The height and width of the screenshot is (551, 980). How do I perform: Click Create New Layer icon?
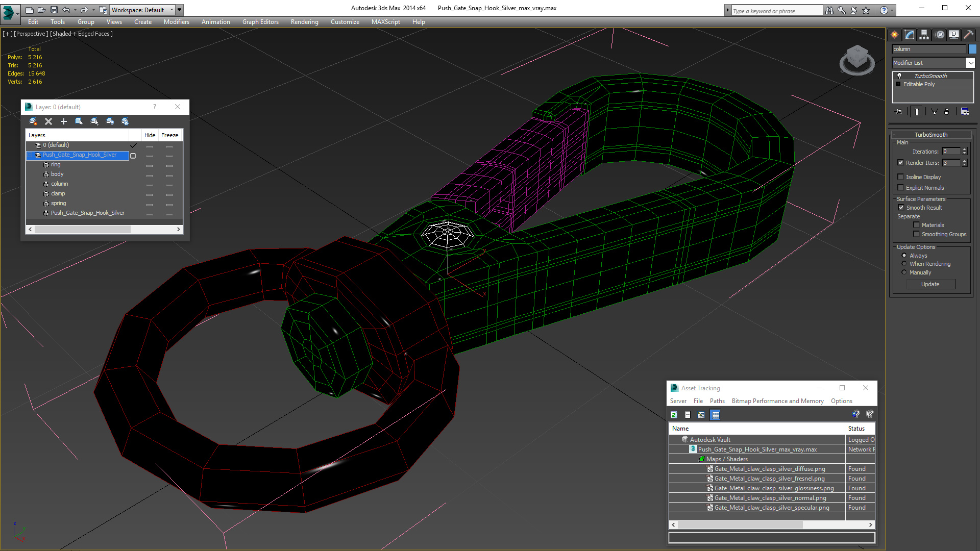pyautogui.click(x=33, y=121)
